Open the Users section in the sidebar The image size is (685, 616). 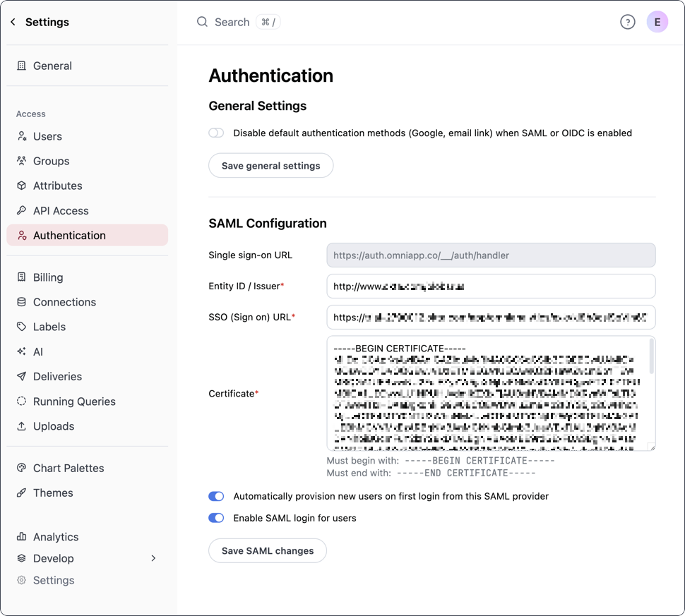pos(47,135)
